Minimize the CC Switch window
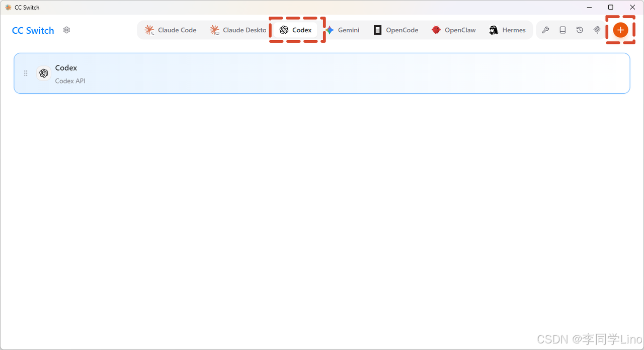The height and width of the screenshot is (350, 644). 589,7
